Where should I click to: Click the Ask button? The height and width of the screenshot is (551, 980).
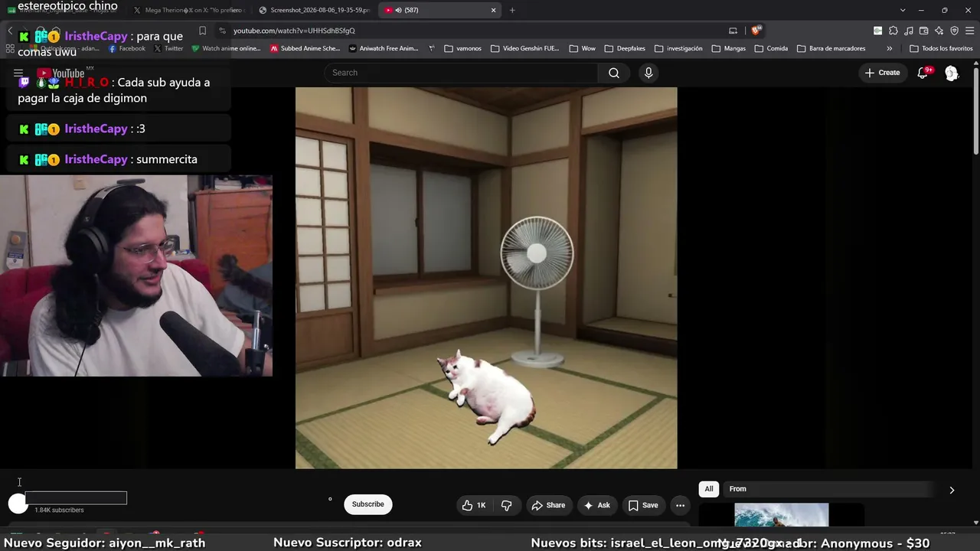(x=597, y=505)
